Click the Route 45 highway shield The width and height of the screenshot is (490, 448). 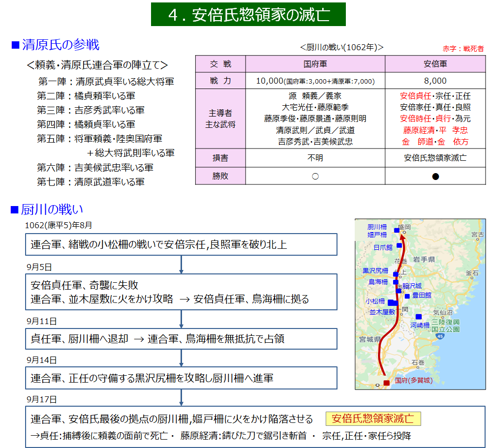point(440,336)
